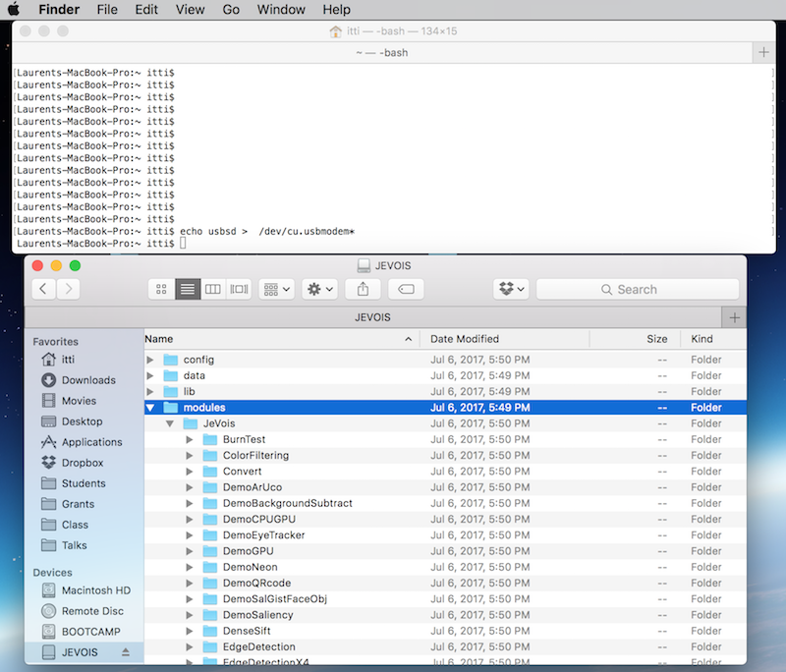Open the Action gear dropdown
The width and height of the screenshot is (786, 672).
click(x=320, y=289)
